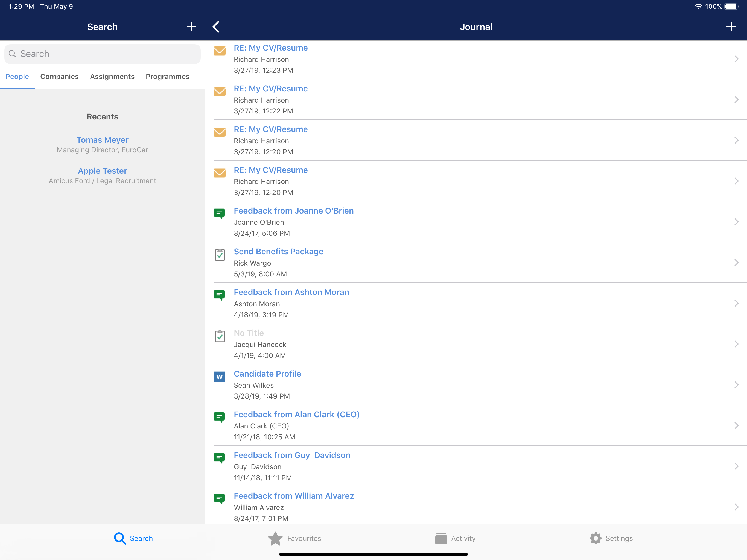Select 'Managing Director, EuroCar' subtitle

coord(102,150)
